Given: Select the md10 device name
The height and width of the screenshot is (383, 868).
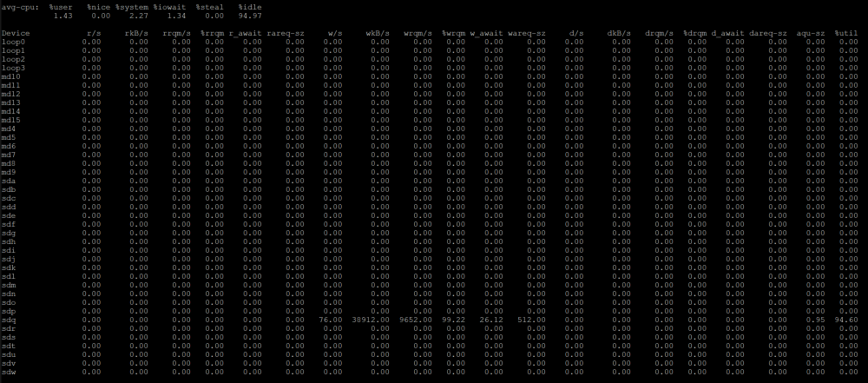Looking at the screenshot, I should click(11, 76).
